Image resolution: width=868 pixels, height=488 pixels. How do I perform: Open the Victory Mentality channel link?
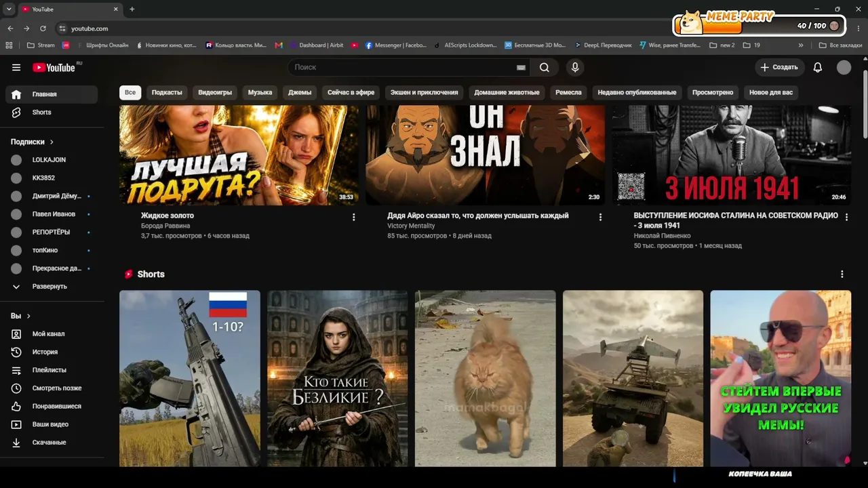[411, 226]
